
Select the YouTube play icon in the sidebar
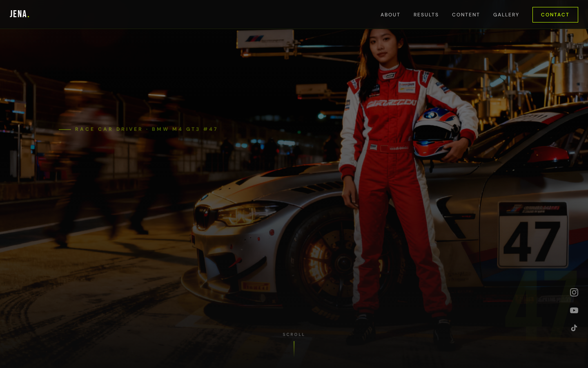[574, 310]
